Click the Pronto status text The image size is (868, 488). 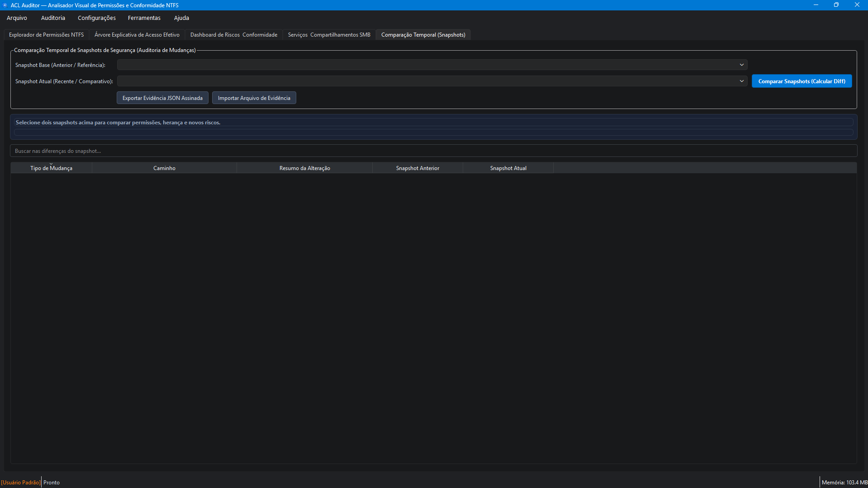[52, 483]
